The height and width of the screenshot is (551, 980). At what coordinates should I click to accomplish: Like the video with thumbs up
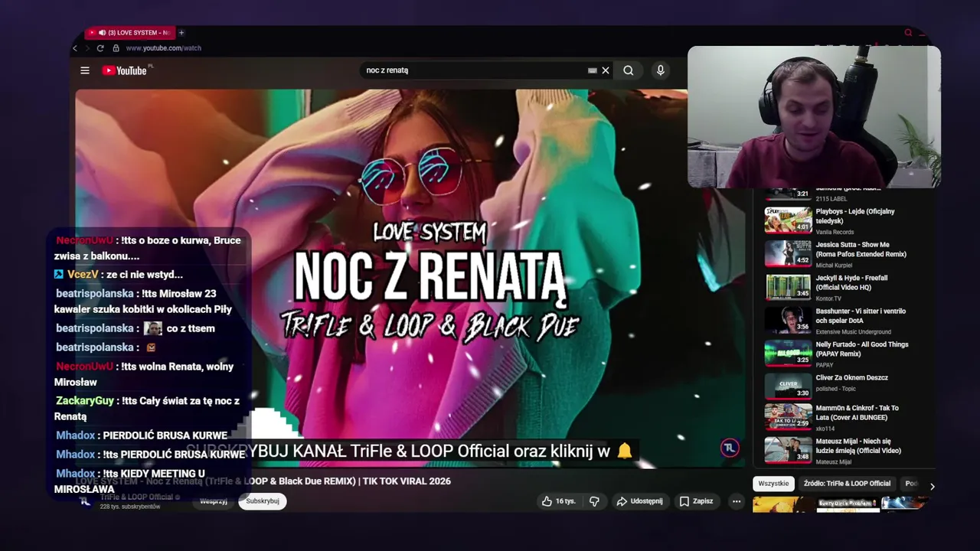[558, 501]
